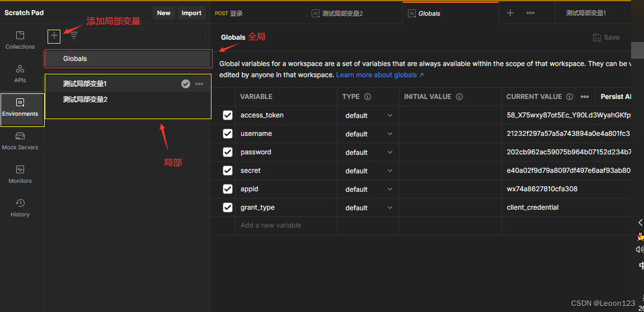Click the Import button
This screenshot has height=312, width=644.
coord(191,13)
